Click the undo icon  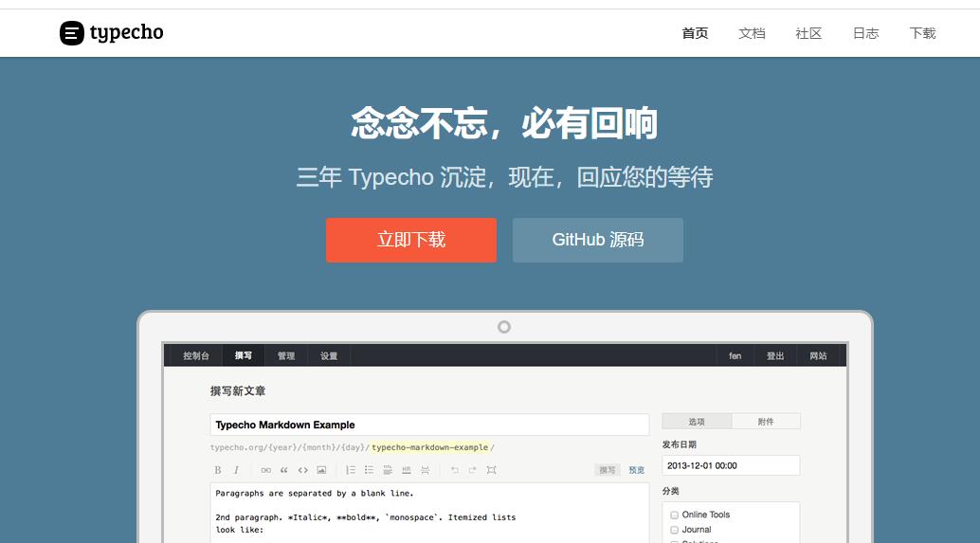(454, 470)
